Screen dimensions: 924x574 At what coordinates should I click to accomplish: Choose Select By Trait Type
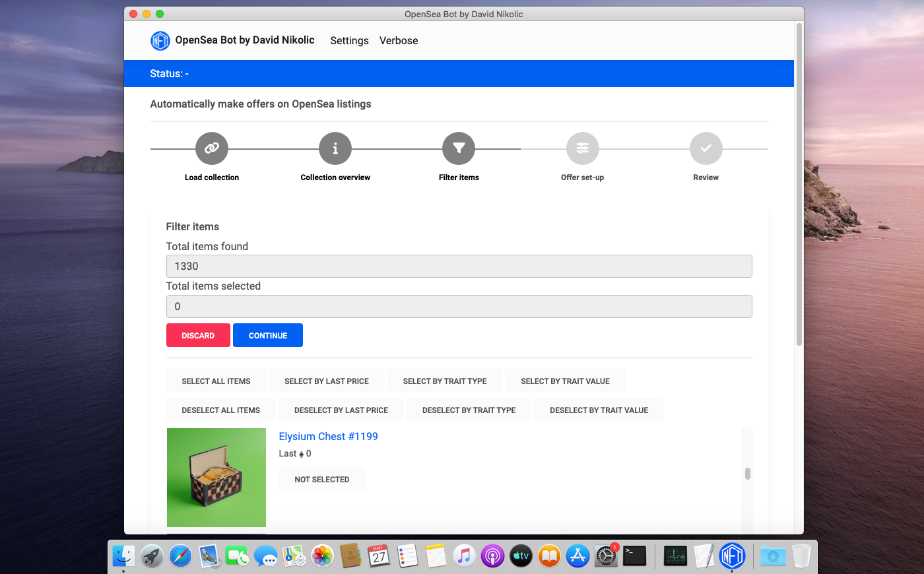pos(445,381)
